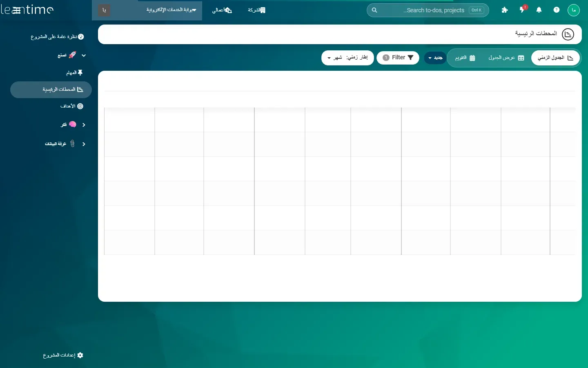Select the الجدول الزمني (Timeline) tab
The height and width of the screenshot is (368, 588).
pos(555,58)
